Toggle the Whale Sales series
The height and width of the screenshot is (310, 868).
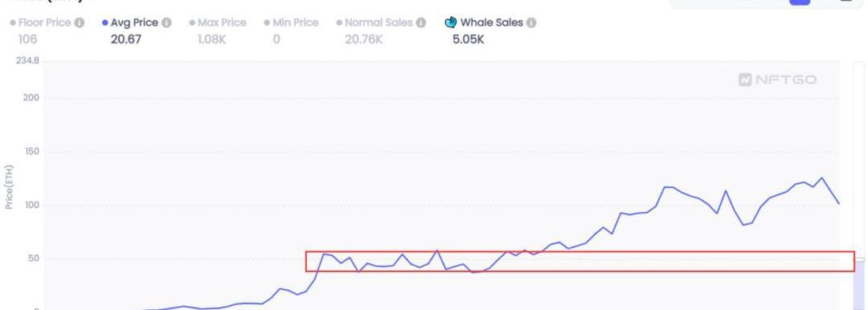point(485,22)
